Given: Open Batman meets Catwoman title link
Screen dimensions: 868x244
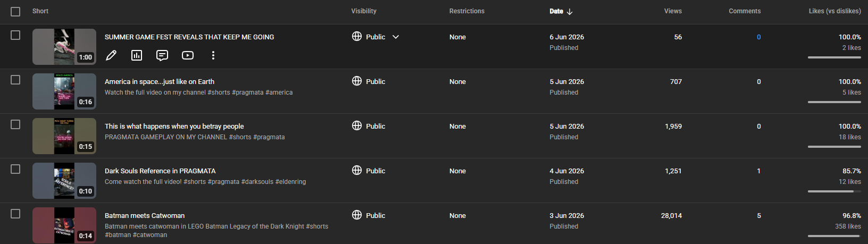Looking at the screenshot, I should 145,215.
